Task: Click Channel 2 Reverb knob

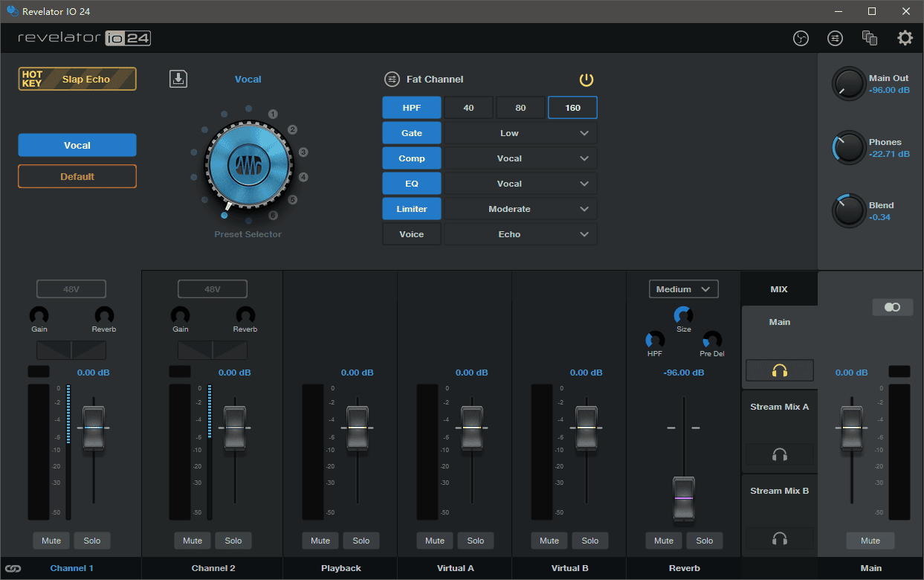Action: [245, 315]
